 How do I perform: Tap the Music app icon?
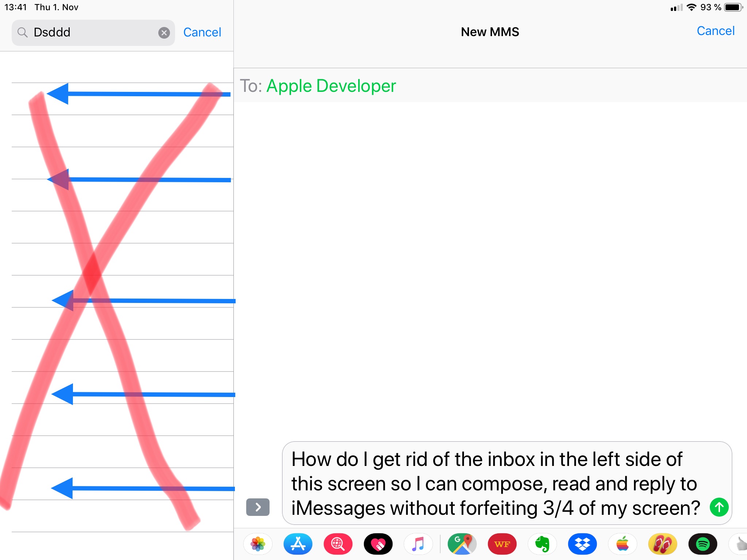click(418, 544)
